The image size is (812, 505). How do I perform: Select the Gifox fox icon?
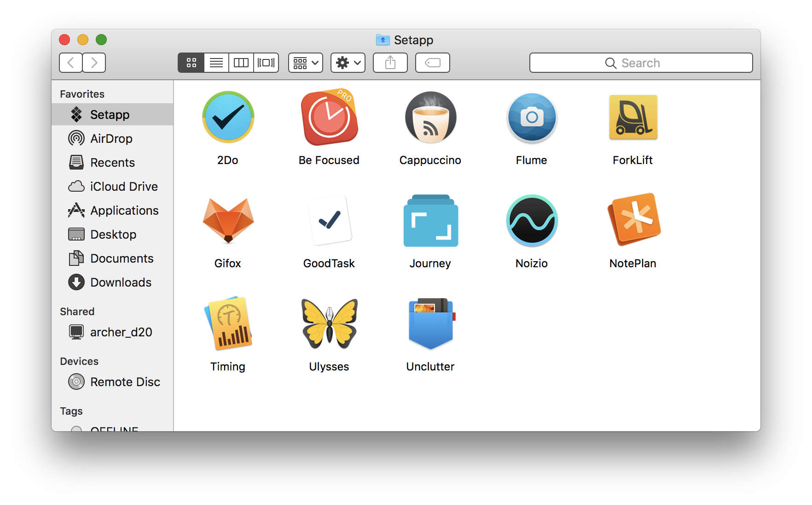click(228, 220)
